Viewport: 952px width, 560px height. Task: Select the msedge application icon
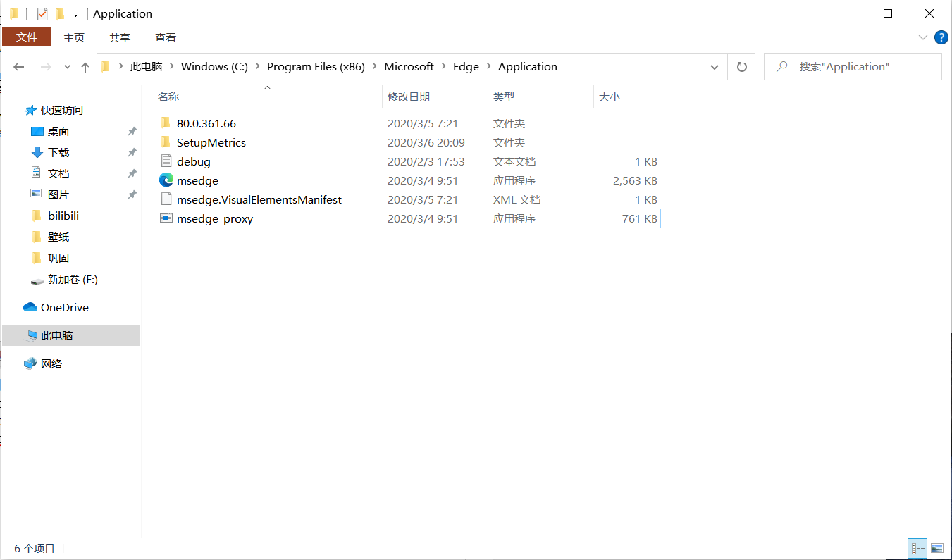click(166, 180)
